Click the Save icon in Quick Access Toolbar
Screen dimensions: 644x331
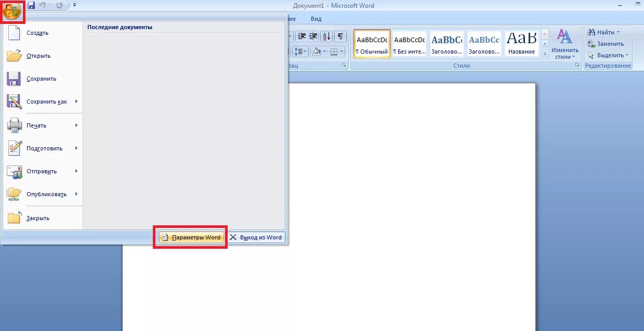(x=31, y=5)
